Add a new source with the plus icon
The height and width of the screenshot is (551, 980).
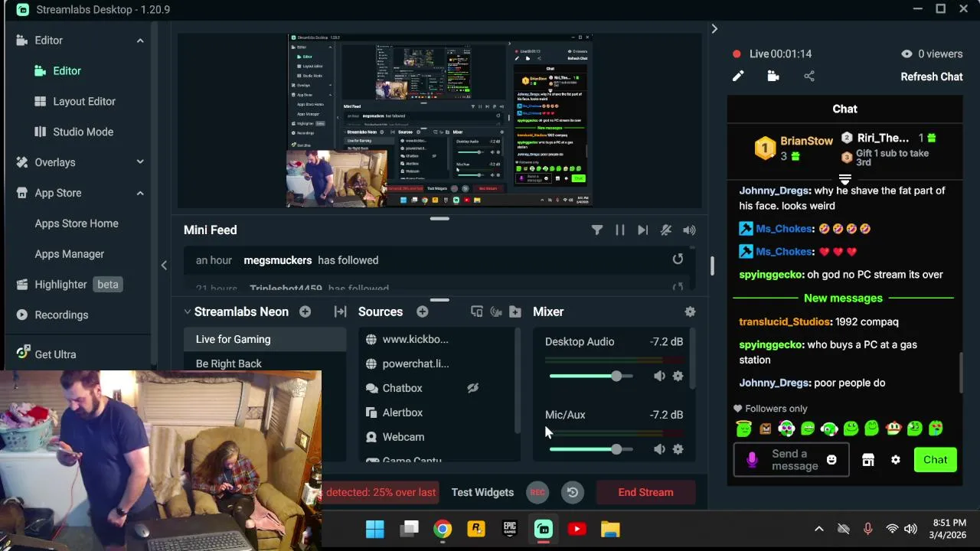pyautogui.click(x=422, y=311)
